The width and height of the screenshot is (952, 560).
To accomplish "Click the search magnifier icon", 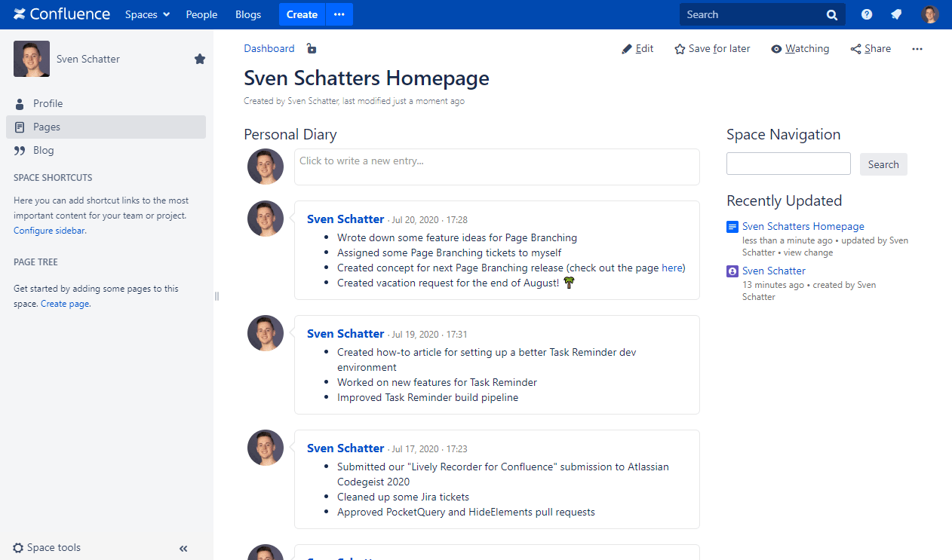I will tap(831, 14).
